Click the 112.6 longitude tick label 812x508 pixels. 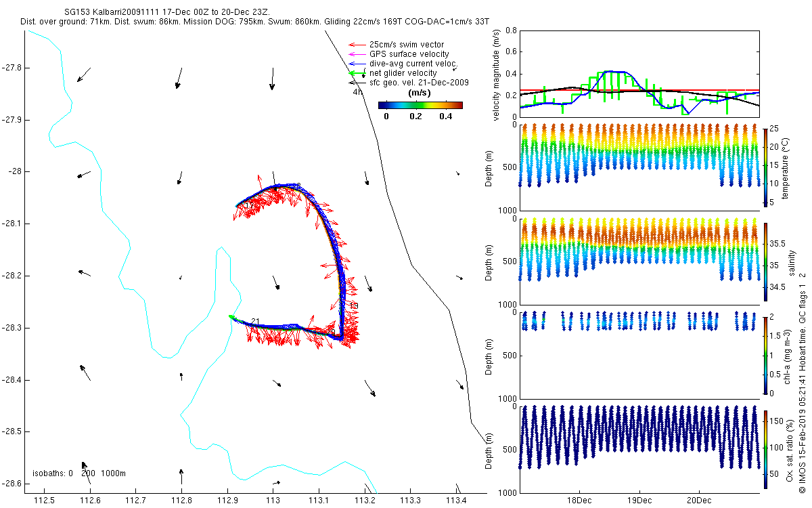click(x=90, y=501)
